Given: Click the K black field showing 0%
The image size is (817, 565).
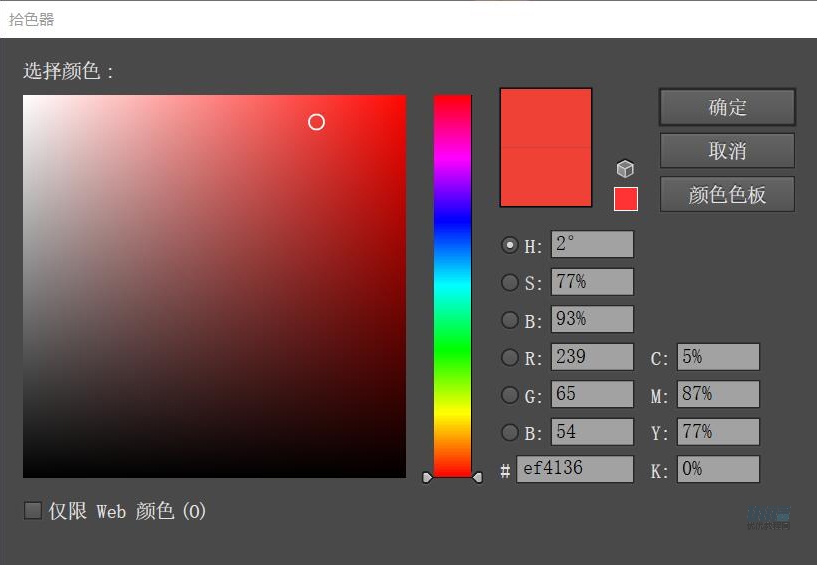Looking at the screenshot, I should tap(719, 469).
